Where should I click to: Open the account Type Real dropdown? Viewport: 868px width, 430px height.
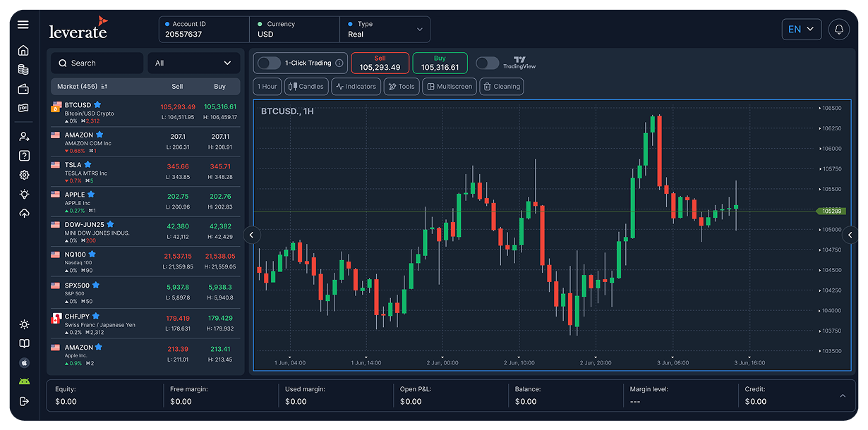[x=385, y=30]
